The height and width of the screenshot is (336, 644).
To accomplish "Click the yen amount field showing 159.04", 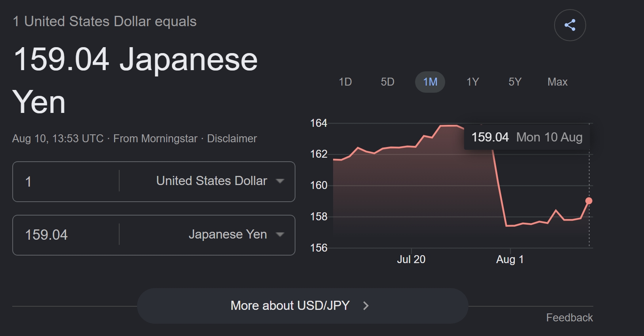I will point(66,235).
